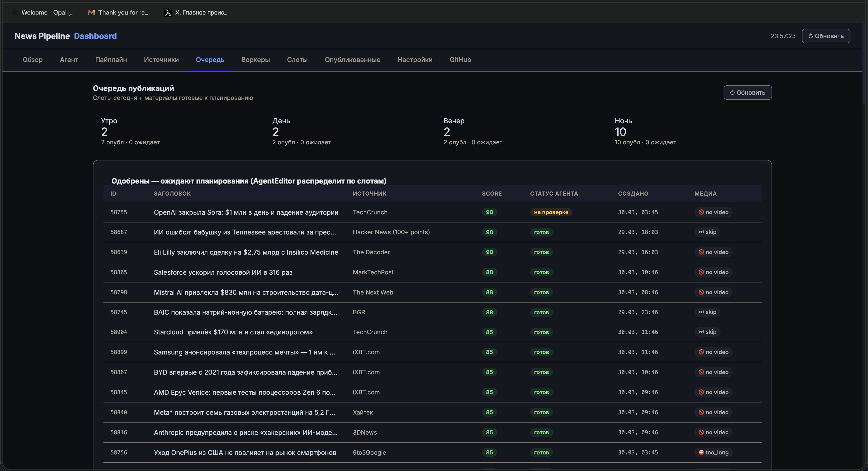The height and width of the screenshot is (471, 868).
Task: Click no video badge for Sora row
Action: pos(713,212)
